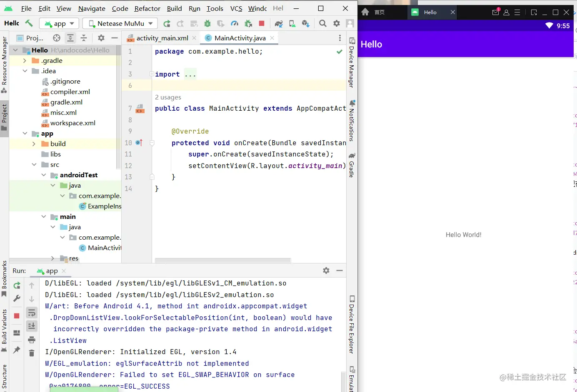Switch to activity_main.xml editor tab
The image size is (577, 392).
(x=162, y=38)
